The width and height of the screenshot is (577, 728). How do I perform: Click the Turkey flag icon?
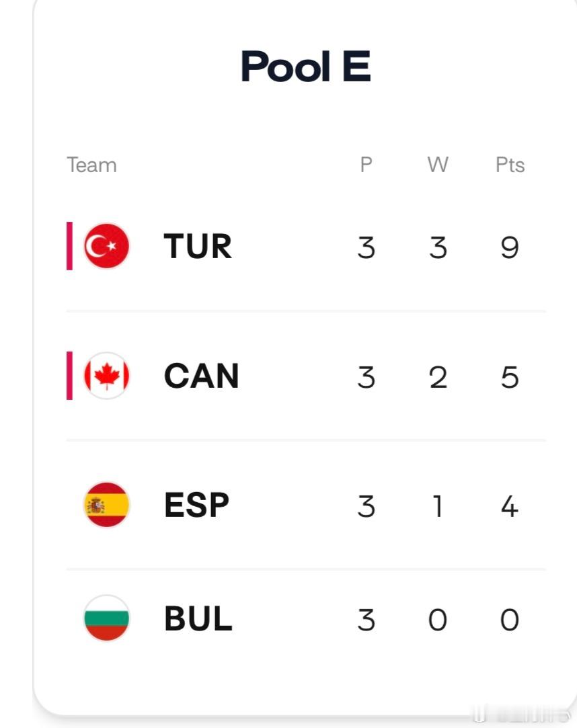pos(106,246)
